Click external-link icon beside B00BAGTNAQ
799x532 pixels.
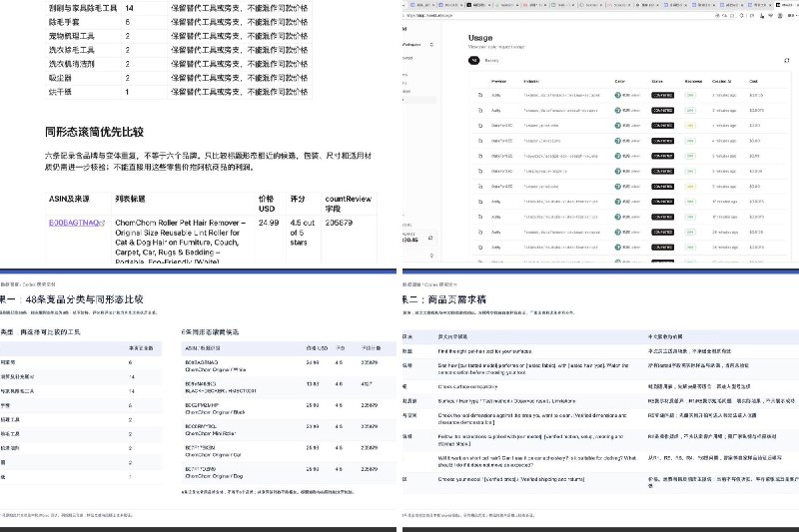click(103, 223)
